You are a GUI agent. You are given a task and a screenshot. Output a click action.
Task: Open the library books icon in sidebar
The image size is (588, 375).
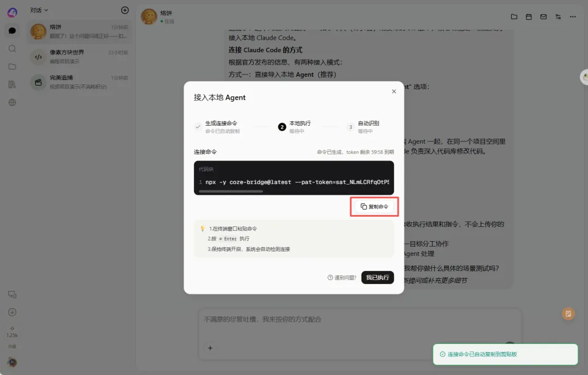pyautogui.click(x=12, y=84)
